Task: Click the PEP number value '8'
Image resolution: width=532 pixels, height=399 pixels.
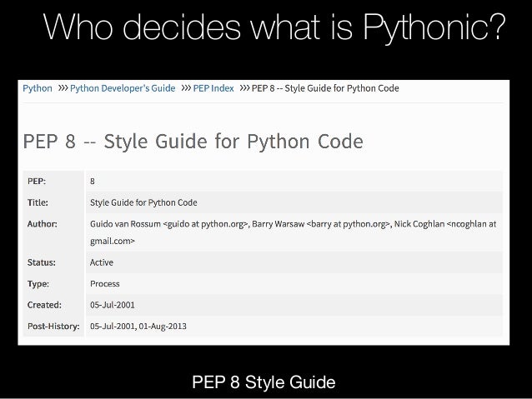Action: [x=93, y=181]
